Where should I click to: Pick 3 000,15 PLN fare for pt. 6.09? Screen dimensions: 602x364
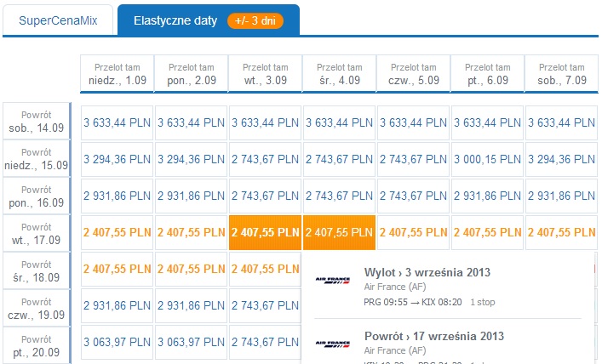(488, 159)
